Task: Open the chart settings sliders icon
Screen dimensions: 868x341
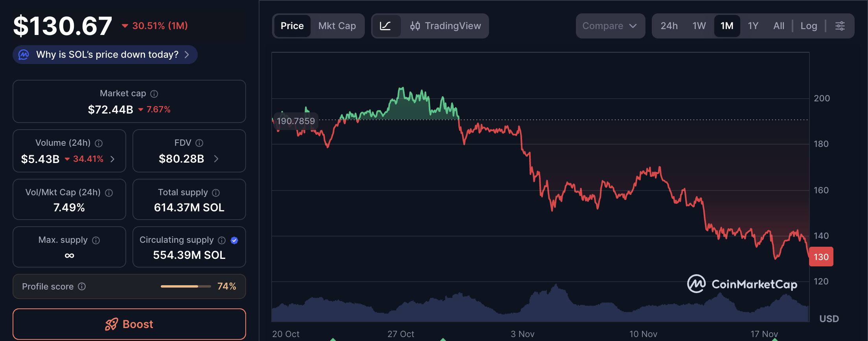Action: 840,26
